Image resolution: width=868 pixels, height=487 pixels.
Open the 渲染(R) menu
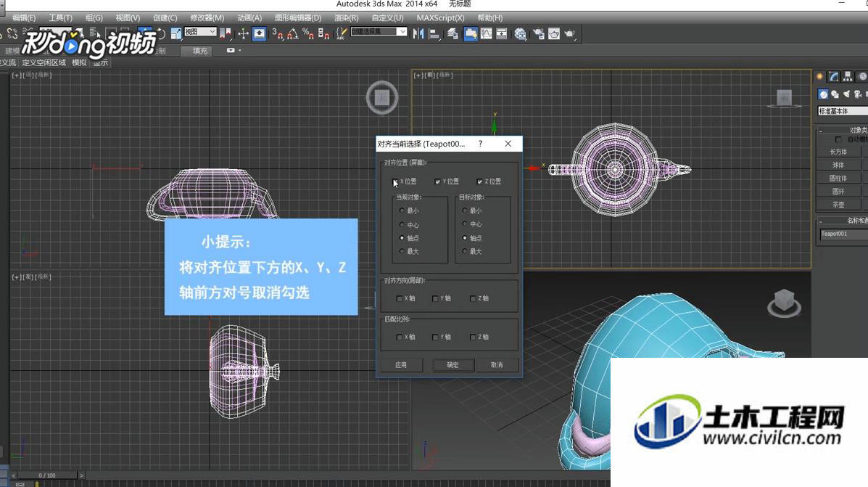[347, 17]
